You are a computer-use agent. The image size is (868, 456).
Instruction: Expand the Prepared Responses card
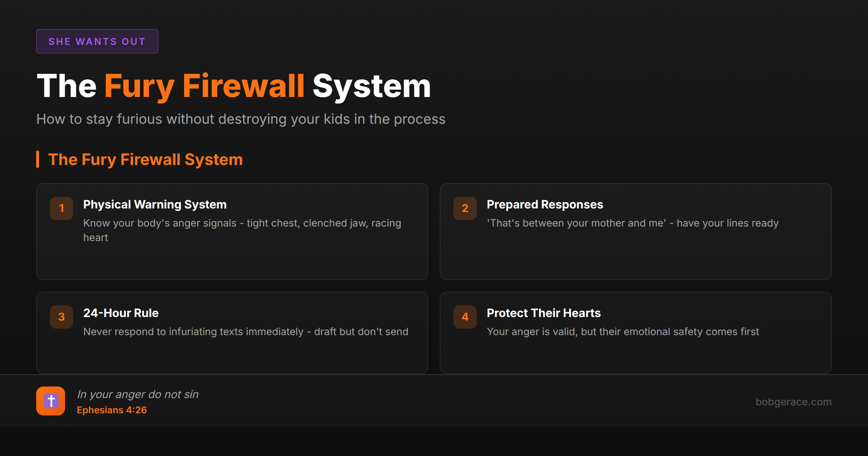tap(635, 232)
